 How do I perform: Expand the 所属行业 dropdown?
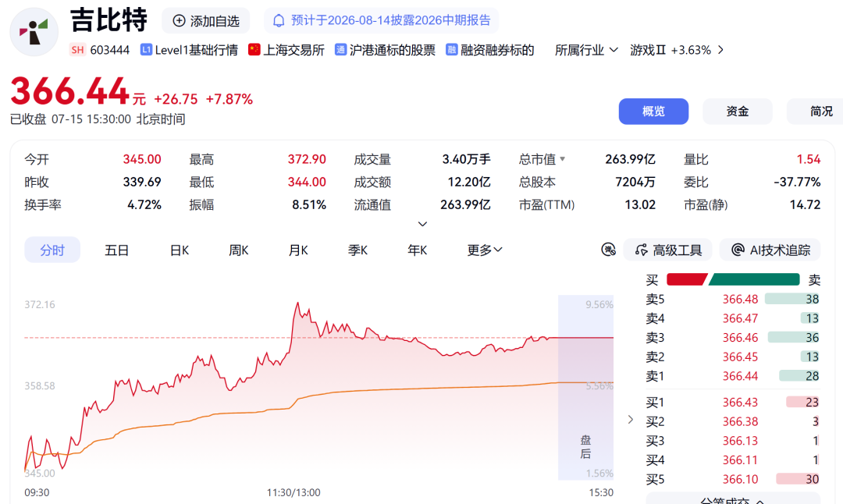(x=586, y=50)
